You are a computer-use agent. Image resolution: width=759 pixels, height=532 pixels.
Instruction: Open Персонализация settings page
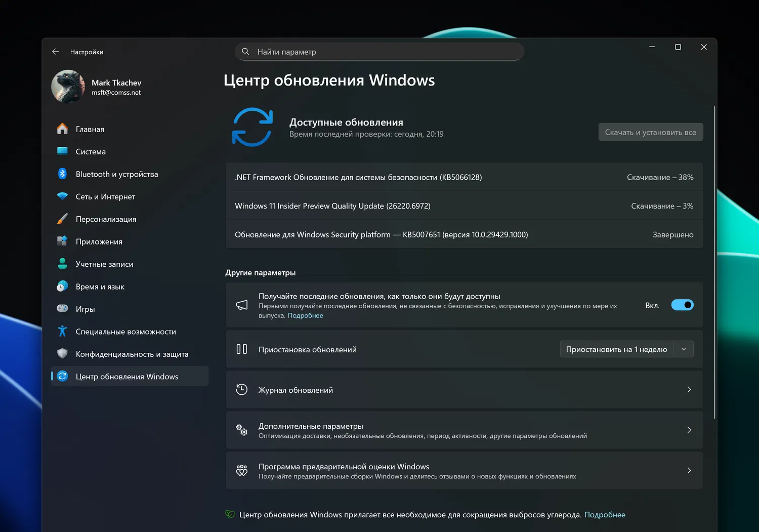pos(130,219)
